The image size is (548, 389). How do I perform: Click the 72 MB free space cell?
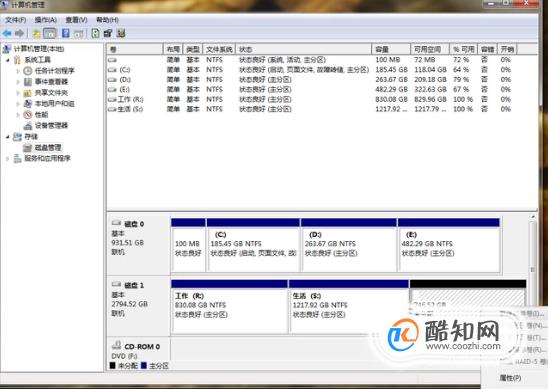click(x=425, y=60)
